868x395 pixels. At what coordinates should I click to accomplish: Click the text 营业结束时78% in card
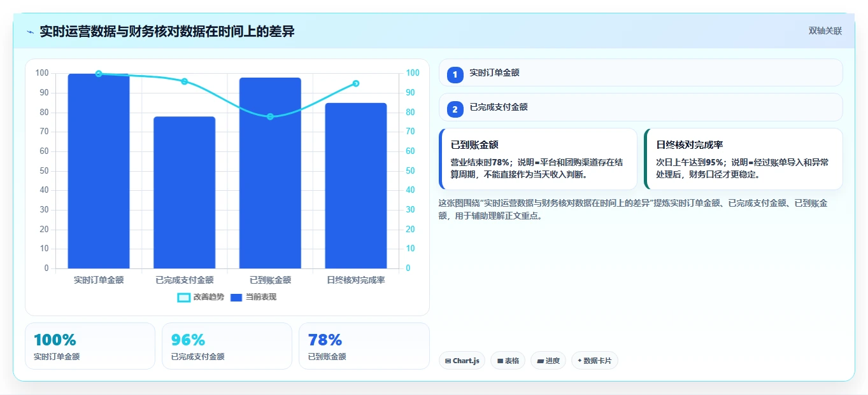pos(480,162)
